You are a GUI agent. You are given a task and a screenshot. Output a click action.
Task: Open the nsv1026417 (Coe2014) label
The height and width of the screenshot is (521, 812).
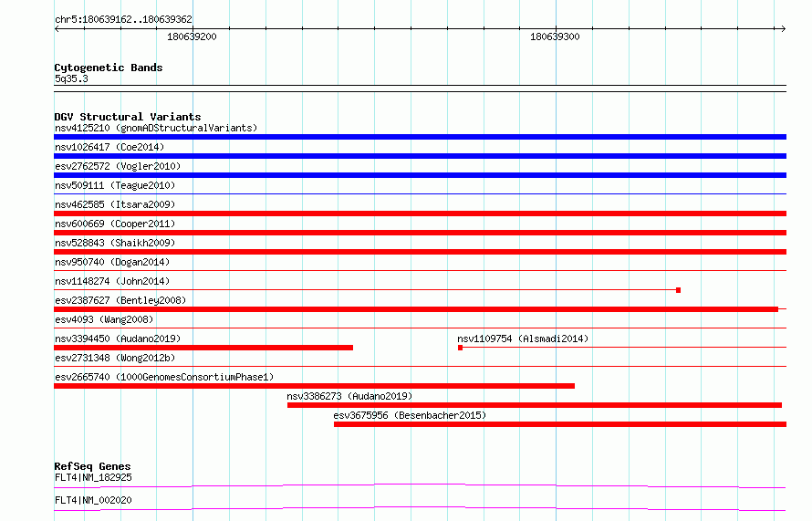point(109,147)
